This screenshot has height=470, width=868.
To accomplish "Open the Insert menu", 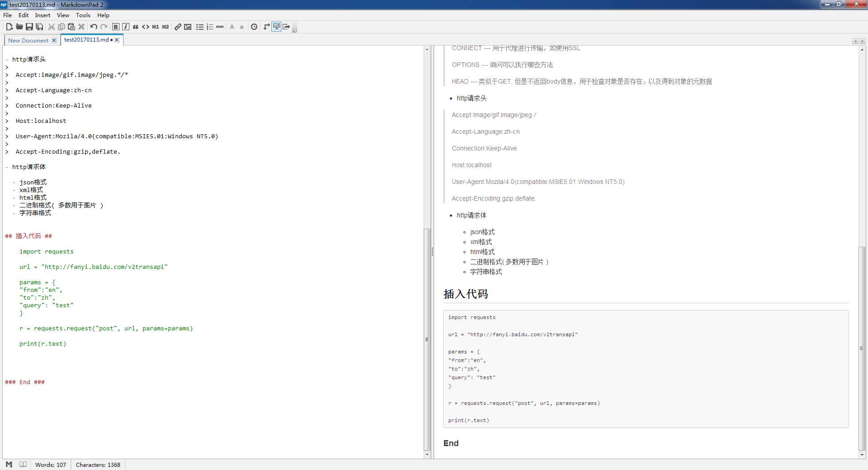I will (x=43, y=15).
